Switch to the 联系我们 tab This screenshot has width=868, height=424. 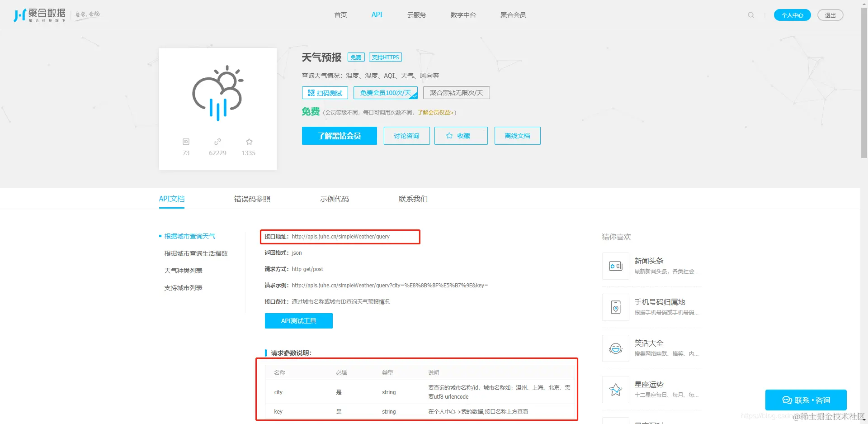tap(413, 199)
